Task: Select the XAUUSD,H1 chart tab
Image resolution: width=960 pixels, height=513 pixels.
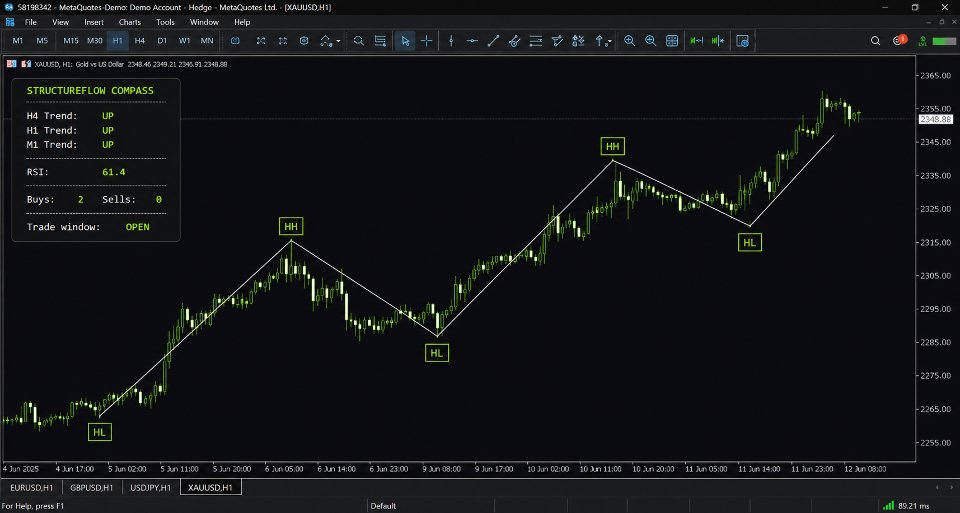Action: coord(211,487)
